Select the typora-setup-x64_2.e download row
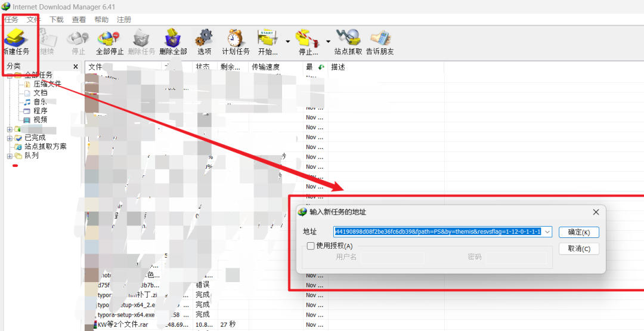Screen dimensions: 644x331 tap(126, 305)
